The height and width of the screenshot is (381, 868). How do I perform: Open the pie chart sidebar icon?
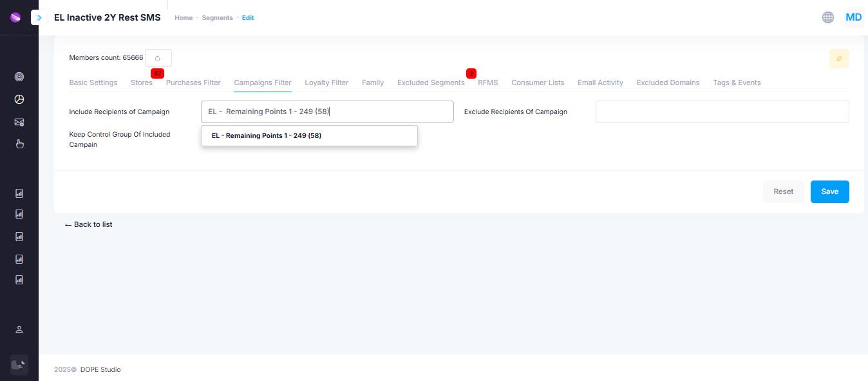click(19, 99)
